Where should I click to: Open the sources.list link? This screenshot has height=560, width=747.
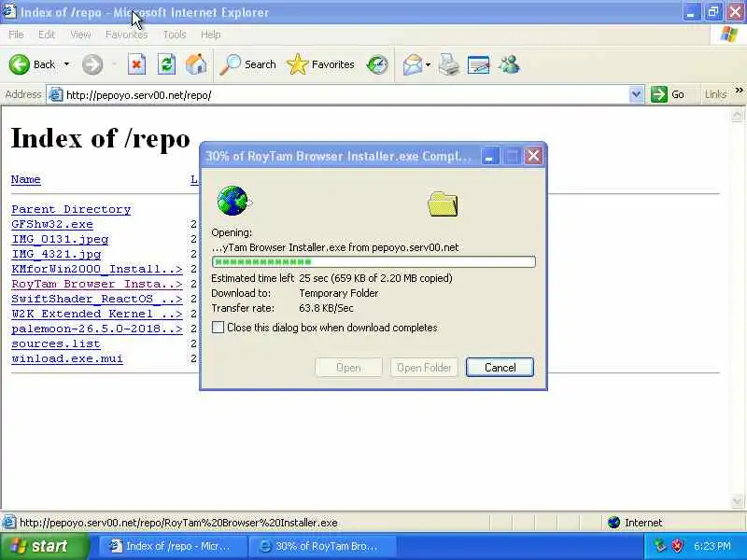pos(56,343)
